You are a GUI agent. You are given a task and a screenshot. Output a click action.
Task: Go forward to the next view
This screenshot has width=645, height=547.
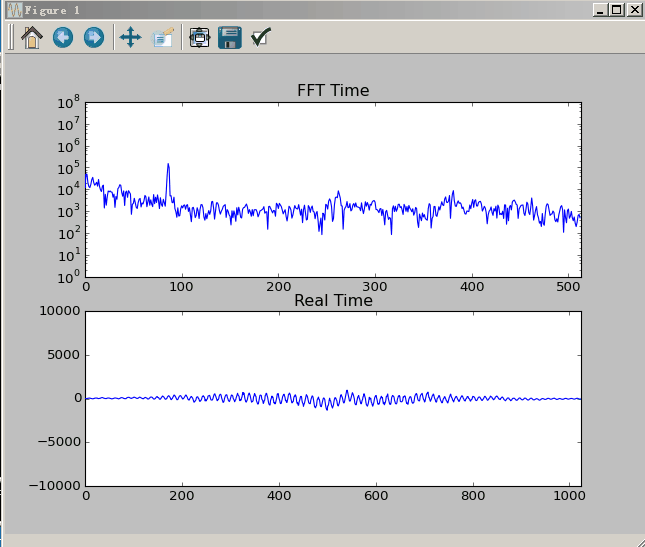tap(93, 38)
